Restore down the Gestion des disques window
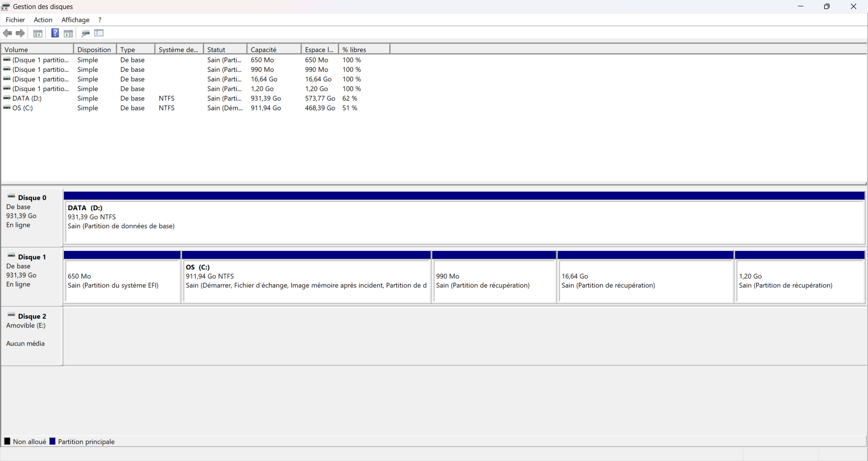 pos(827,6)
